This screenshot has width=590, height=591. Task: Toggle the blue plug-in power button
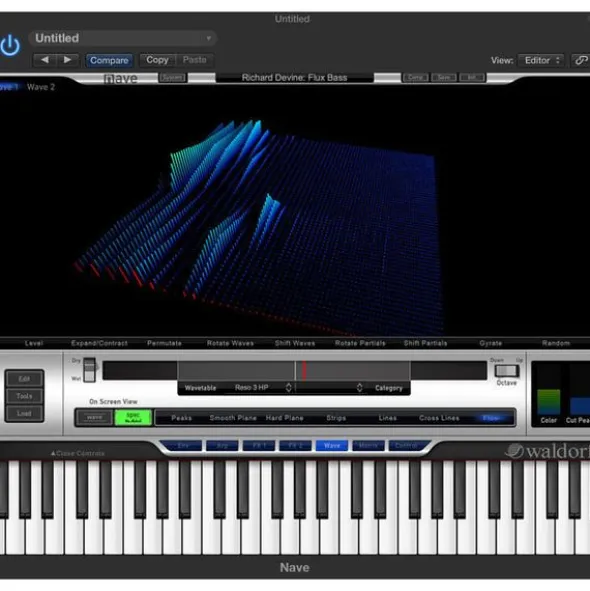point(10,45)
